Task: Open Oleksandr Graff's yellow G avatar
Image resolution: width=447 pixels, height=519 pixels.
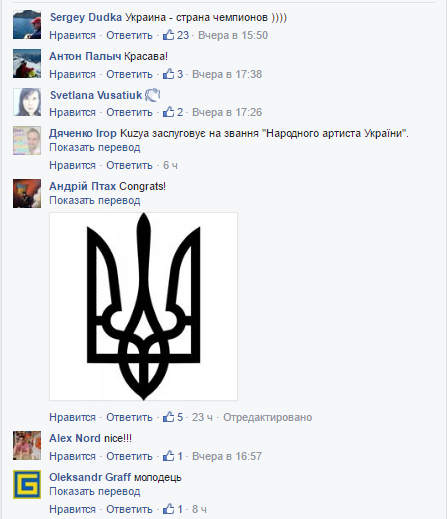Action: (x=27, y=484)
